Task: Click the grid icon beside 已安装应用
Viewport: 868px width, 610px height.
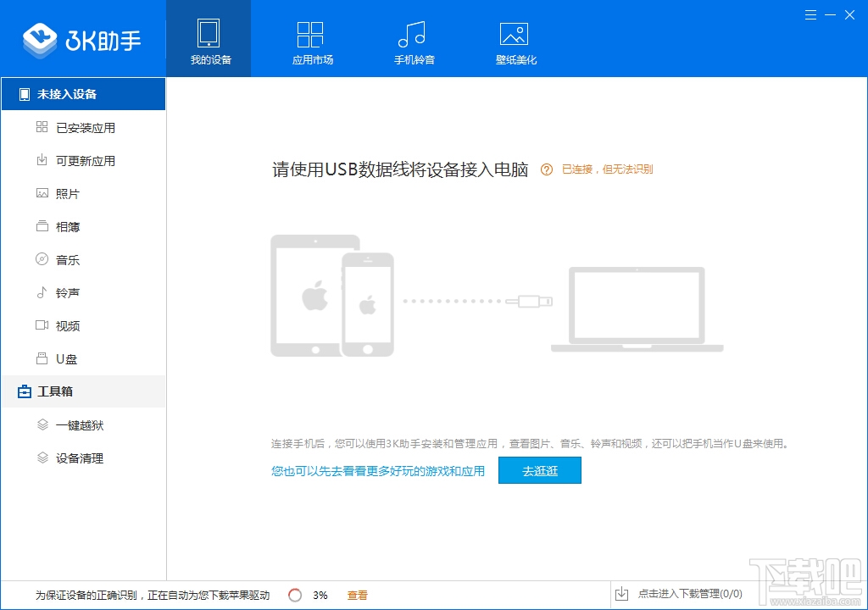Action: (42, 127)
